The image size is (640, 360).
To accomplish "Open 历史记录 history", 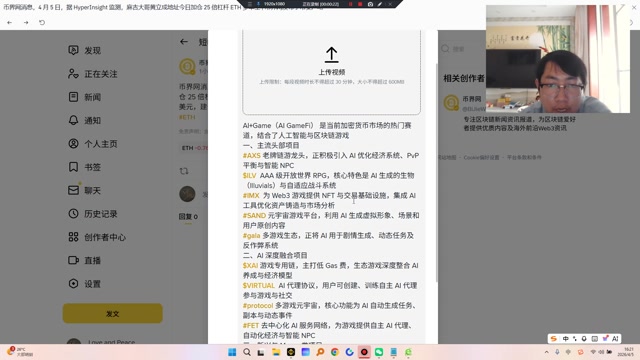I will tap(93, 213).
